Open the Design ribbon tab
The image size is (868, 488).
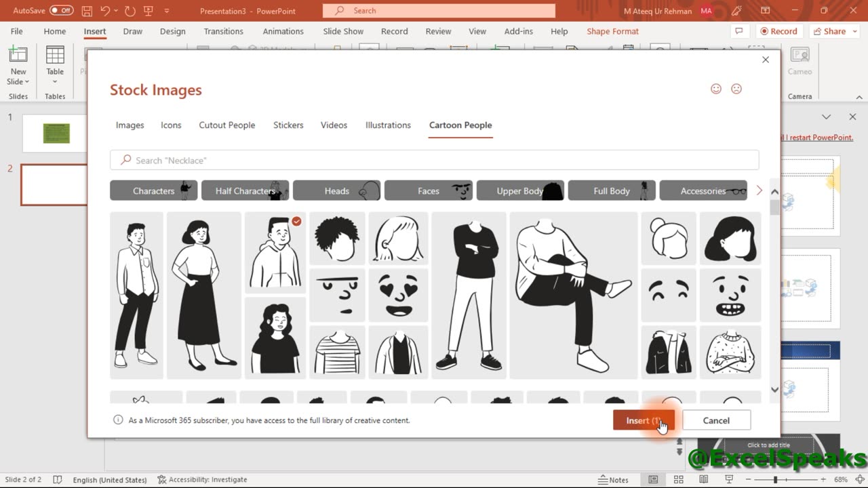(172, 31)
